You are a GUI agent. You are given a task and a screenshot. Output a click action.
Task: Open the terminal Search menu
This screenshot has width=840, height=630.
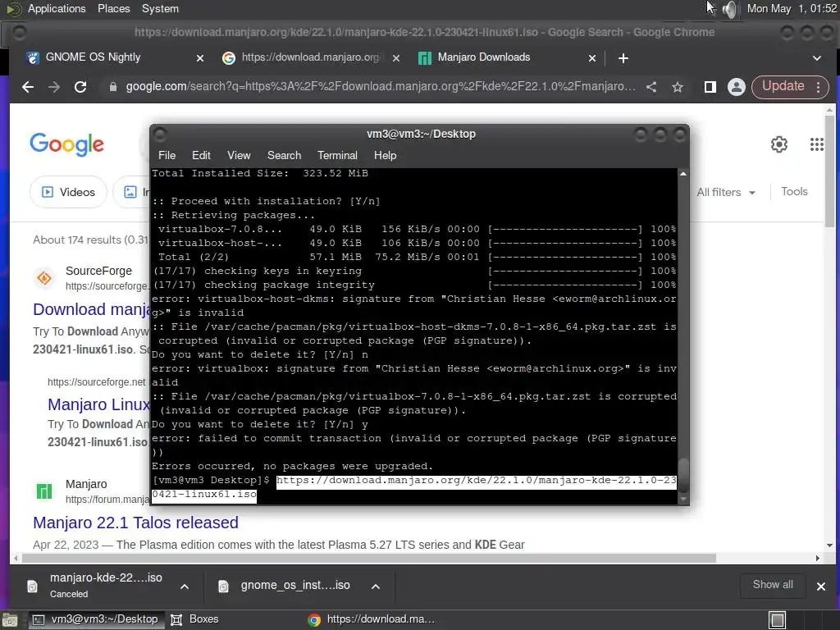(x=284, y=155)
